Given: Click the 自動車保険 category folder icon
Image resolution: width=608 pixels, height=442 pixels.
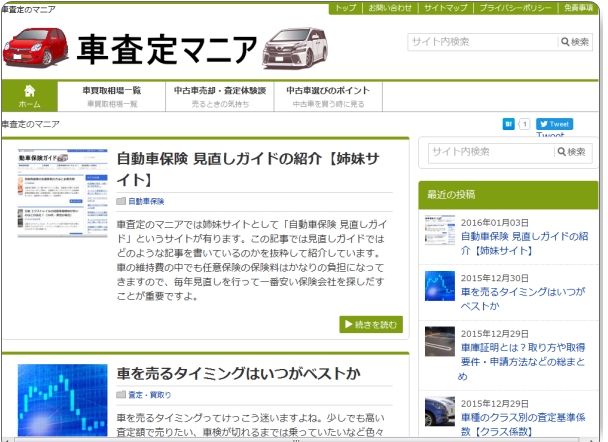Looking at the screenshot, I should coord(121,201).
